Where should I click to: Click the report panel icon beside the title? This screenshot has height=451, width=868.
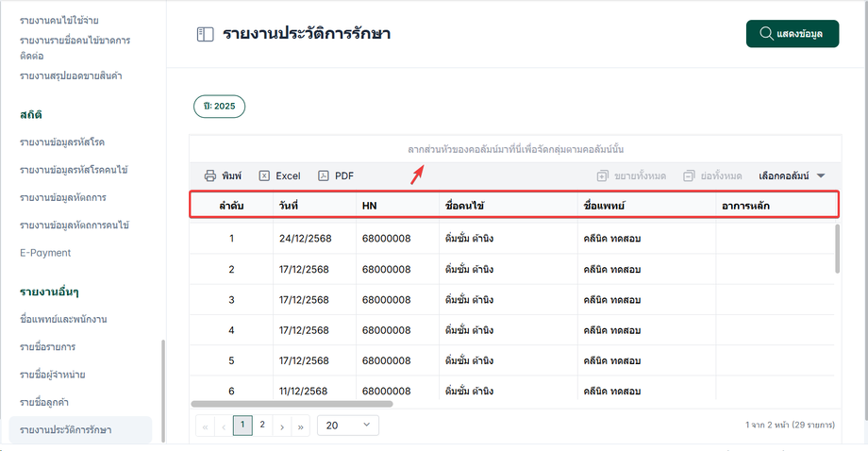tap(206, 34)
